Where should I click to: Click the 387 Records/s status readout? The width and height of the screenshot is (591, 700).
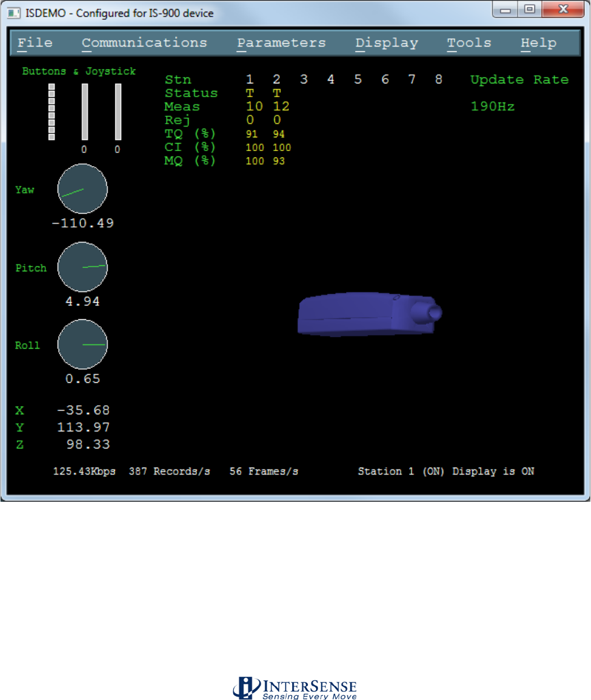tap(170, 472)
